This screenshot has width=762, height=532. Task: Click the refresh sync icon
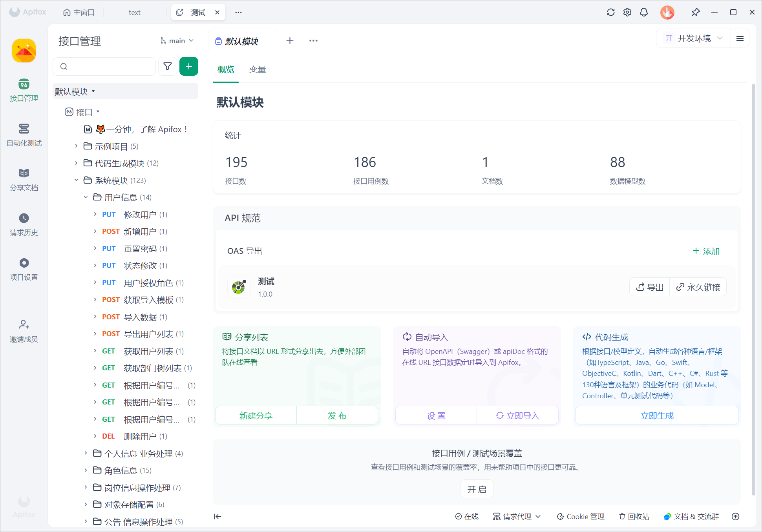610,12
